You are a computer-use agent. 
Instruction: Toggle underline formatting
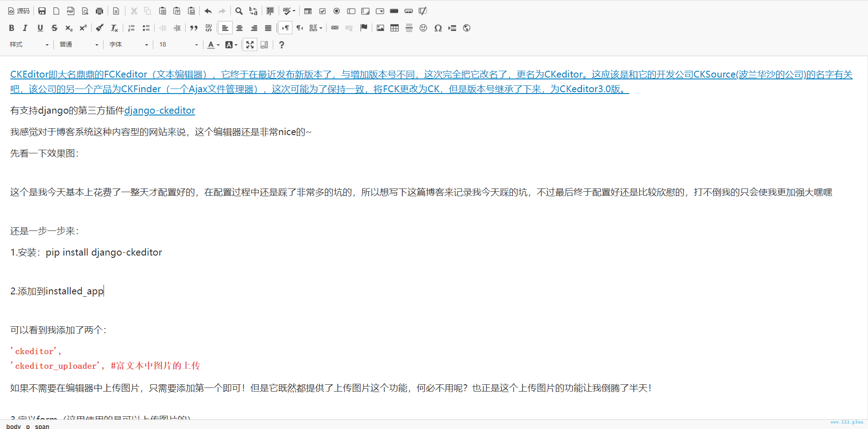pos(40,28)
